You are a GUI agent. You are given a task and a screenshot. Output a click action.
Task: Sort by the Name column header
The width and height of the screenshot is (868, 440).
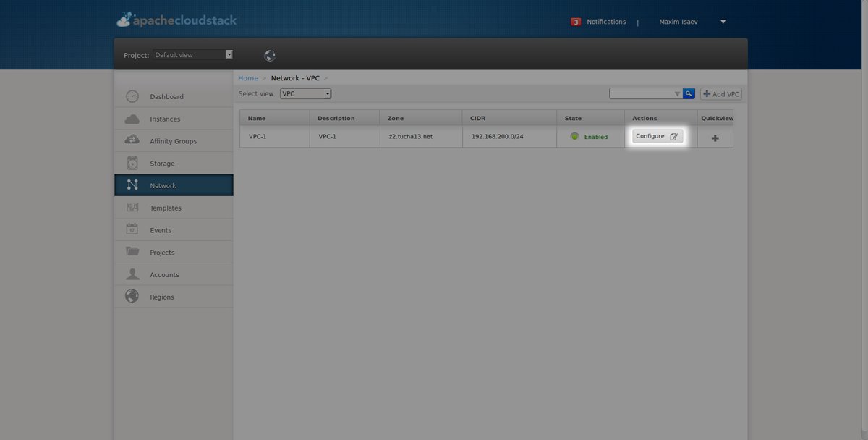[275, 118]
